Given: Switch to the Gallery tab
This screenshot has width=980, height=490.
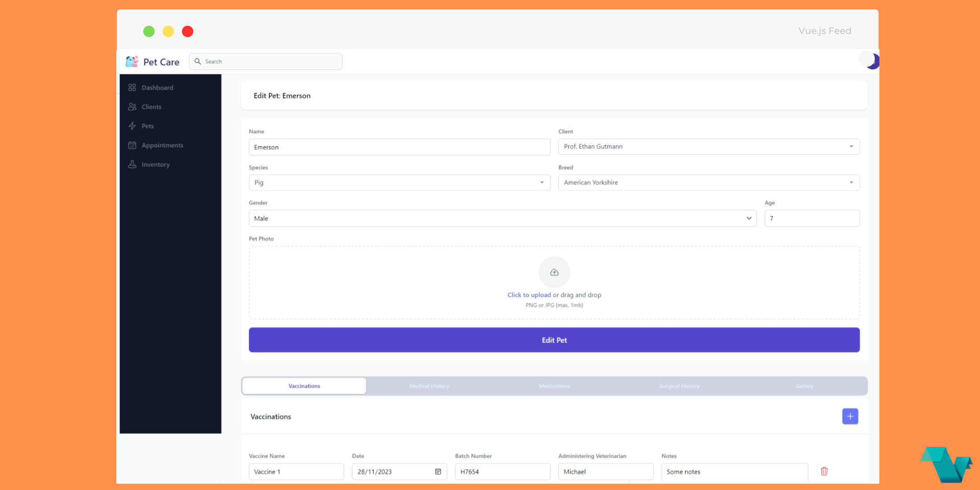Looking at the screenshot, I should click(x=804, y=386).
